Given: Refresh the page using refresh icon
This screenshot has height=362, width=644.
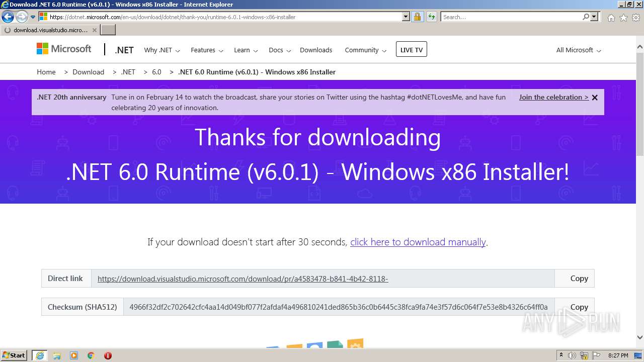Looking at the screenshot, I should [x=431, y=17].
